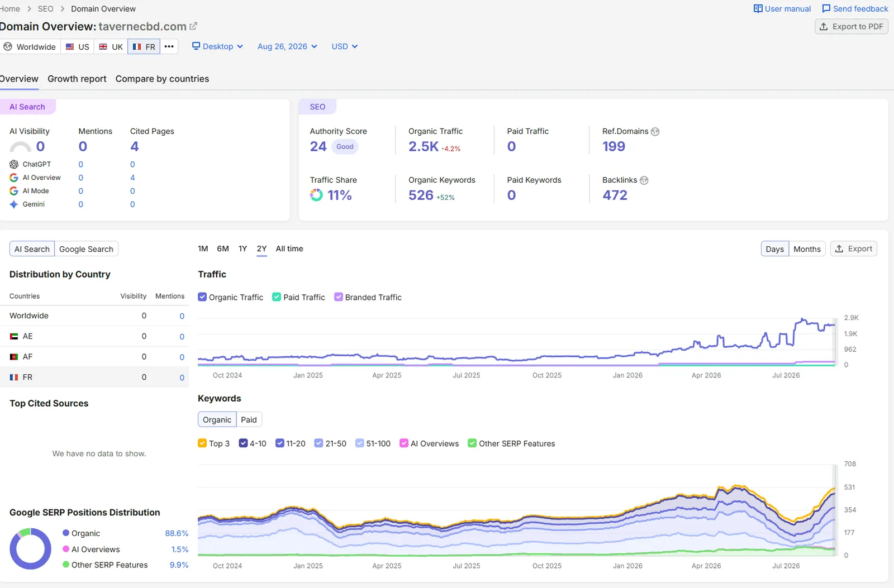The width and height of the screenshot is (894, 588).
Task: Click the ChatGPT logo icon
Action: 14,164
